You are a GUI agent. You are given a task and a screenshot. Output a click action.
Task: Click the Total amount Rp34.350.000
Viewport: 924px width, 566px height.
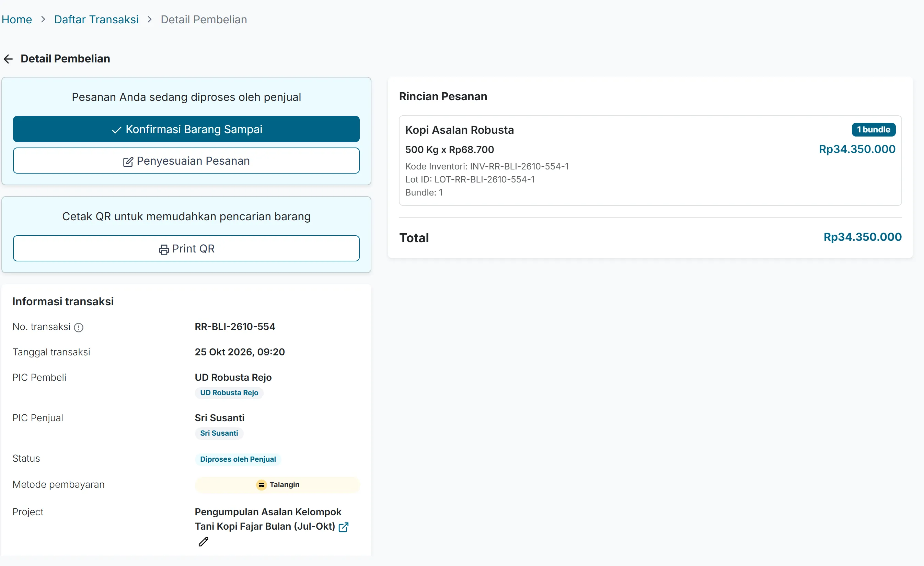(863, 237)
